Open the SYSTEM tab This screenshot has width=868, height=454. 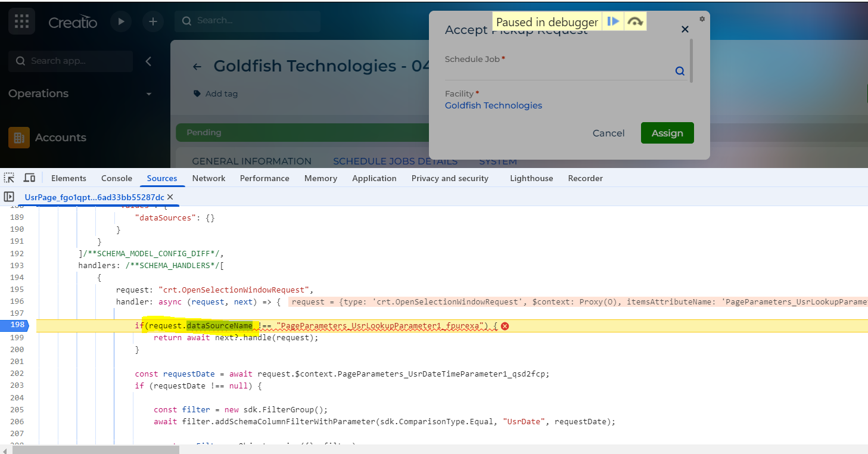(x=498, y=161)
